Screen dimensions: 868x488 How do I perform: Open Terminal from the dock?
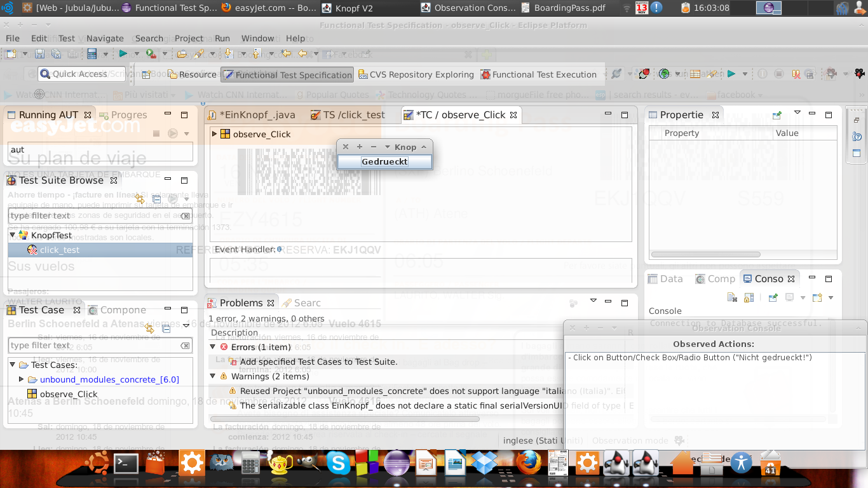point(126,464)
